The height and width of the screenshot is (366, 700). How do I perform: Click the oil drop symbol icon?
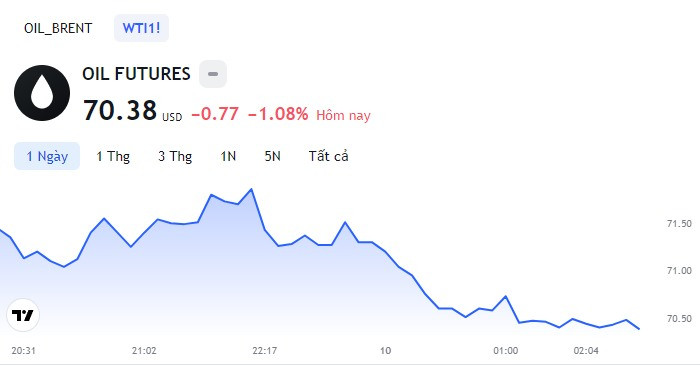(x=42, y=93)
